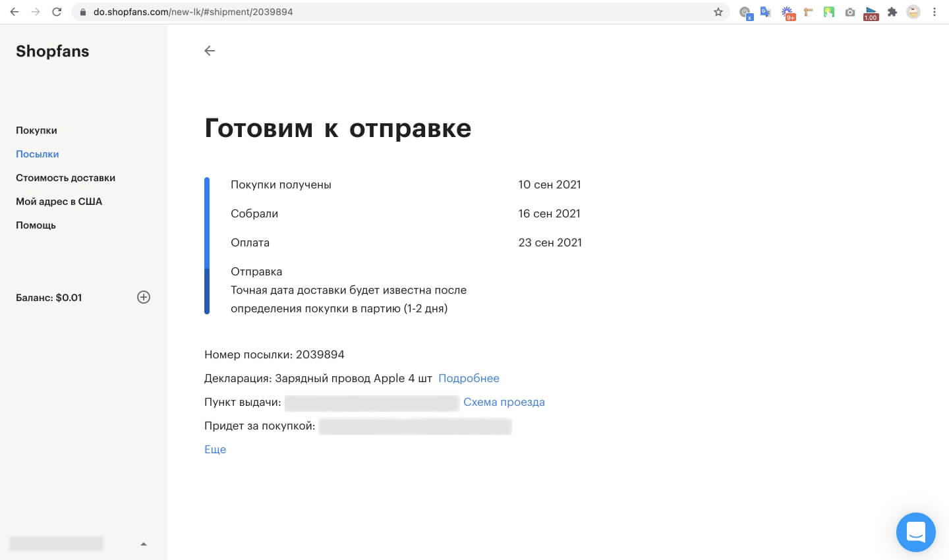Open the Схема проезда link

[x=503, y=402]
